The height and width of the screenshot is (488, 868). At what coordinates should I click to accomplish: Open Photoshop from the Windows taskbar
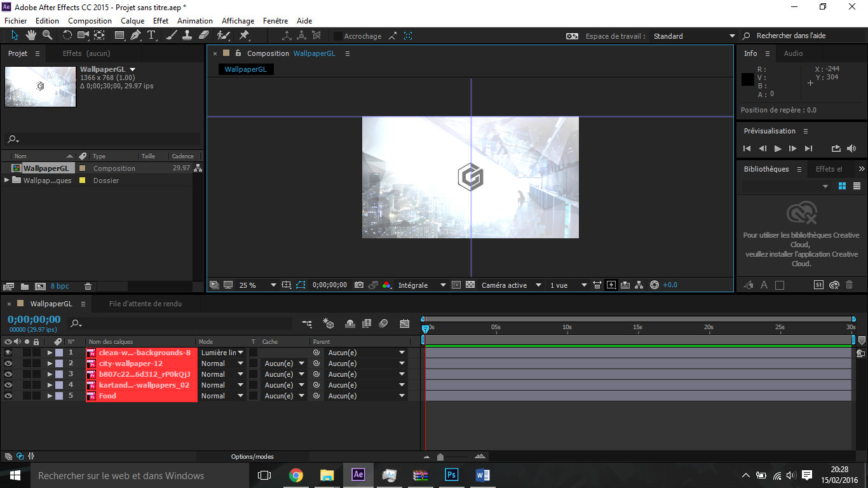tap(451, 475)
